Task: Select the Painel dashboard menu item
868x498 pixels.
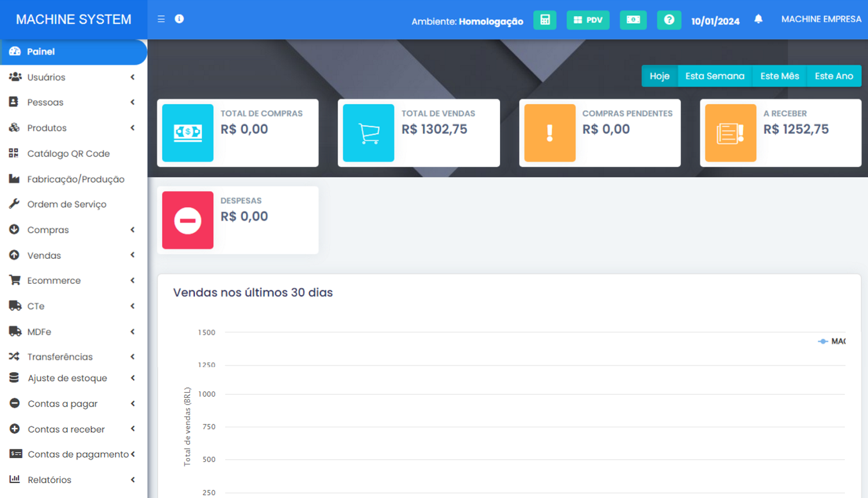Action: pyautogui.click(x=73, y=52)
